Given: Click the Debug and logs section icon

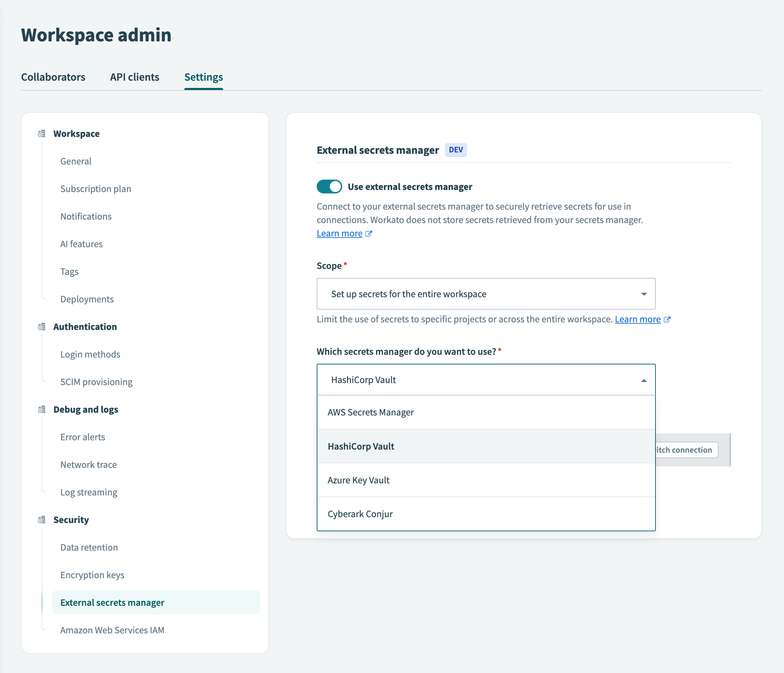Looking at the screenshot, I should coord(42,409).
